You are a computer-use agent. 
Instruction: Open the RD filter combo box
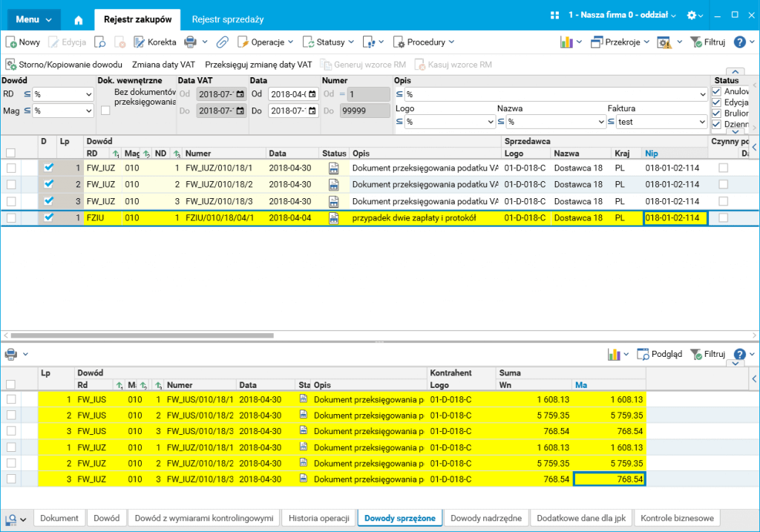click(63, 94)
